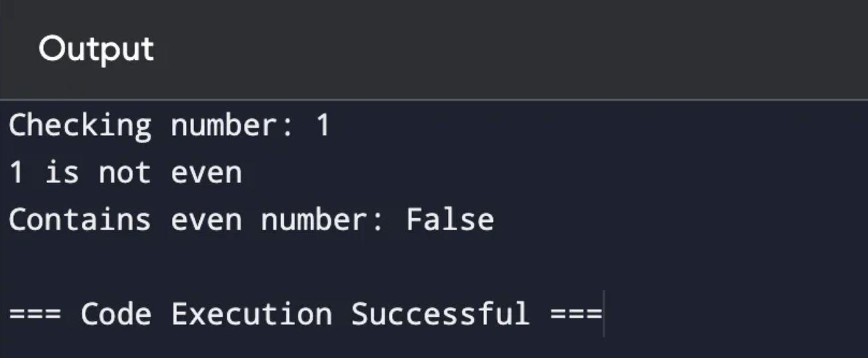Click "even" in the "1 is not even" line
Screen dimensions: 868x358
point(206,173)
